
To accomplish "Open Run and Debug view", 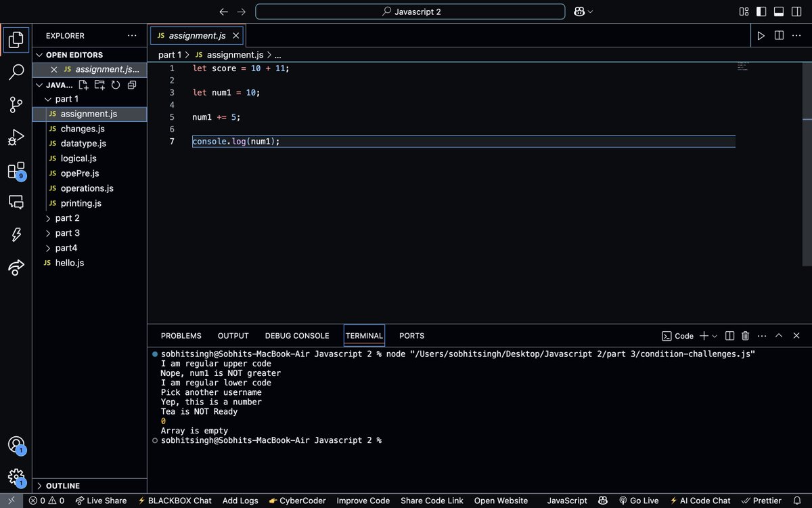I will click(x=16, y=137).
